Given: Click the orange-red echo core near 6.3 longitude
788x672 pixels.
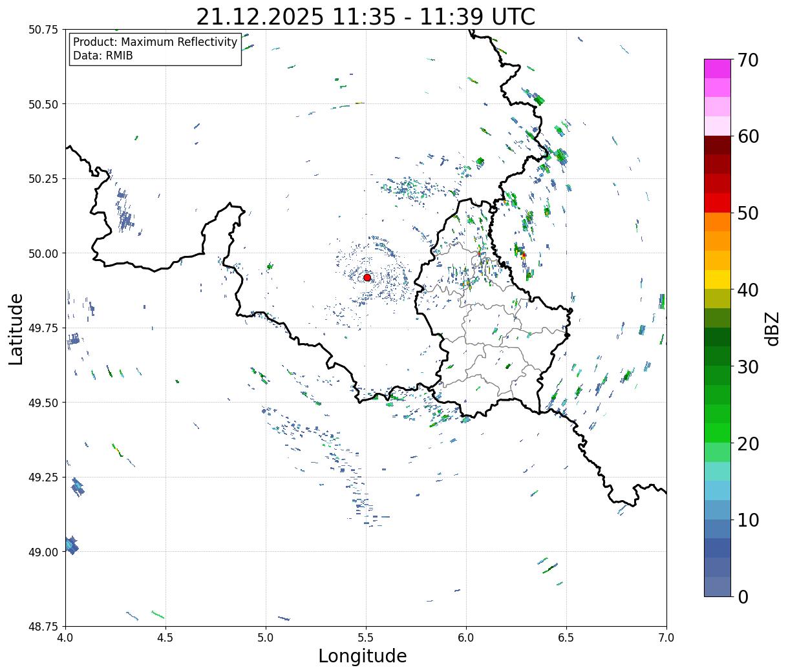Looking at the screenshot, I should click(x=523, y=255).
